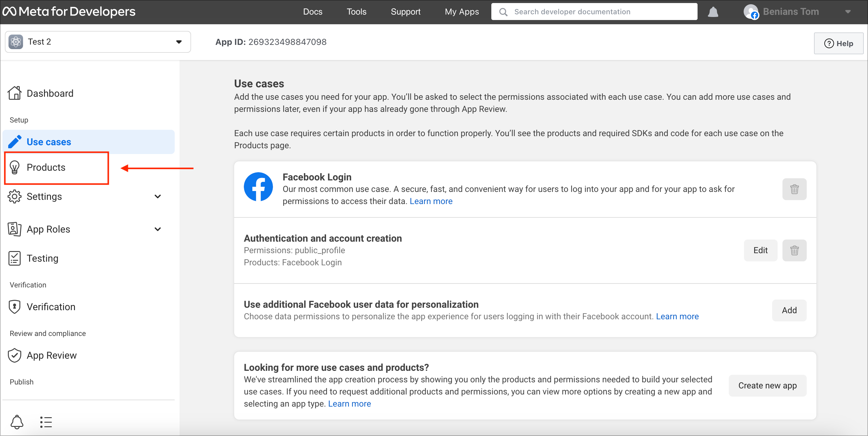Click Learn more for personalization use case
This screenshot has height=436, width=868.
point(677,316)
